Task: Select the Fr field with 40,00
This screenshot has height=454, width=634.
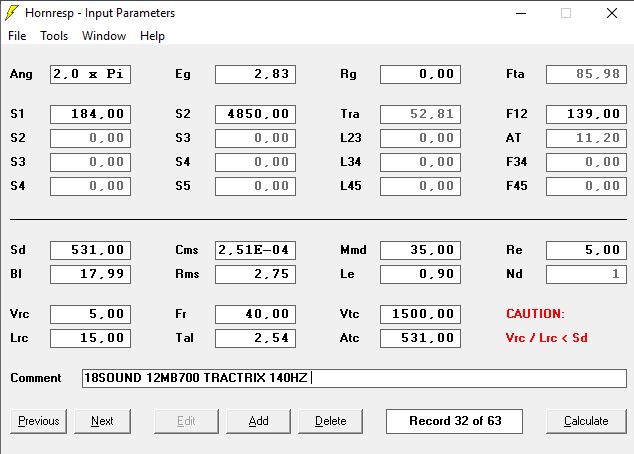Action: pos(255,314)
